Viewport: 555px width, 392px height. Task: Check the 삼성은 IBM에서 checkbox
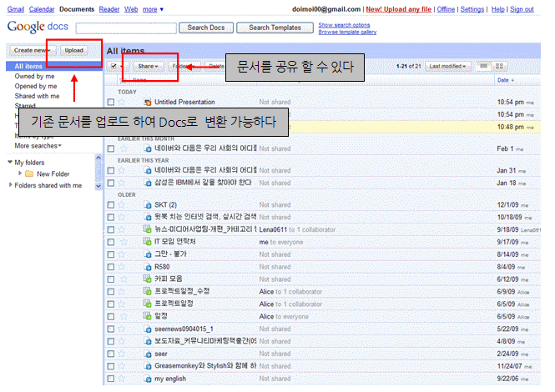click(111, 183)
